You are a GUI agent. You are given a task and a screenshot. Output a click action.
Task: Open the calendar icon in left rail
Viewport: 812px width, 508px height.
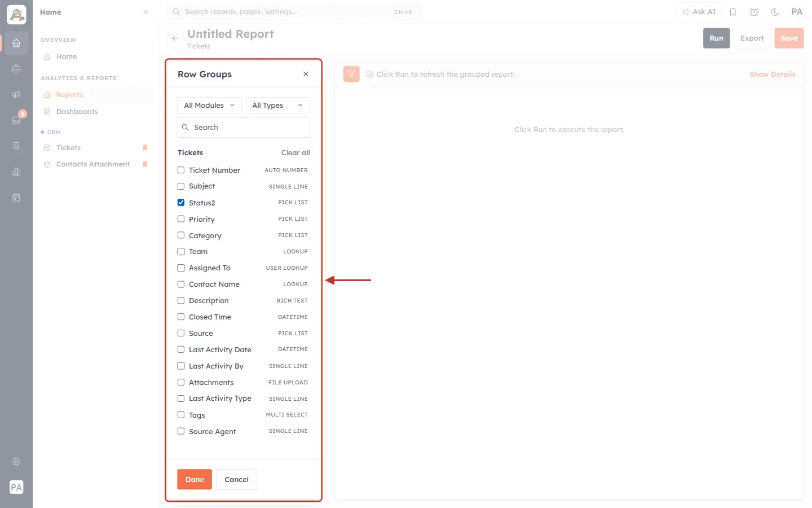click(x=16, y=198)
